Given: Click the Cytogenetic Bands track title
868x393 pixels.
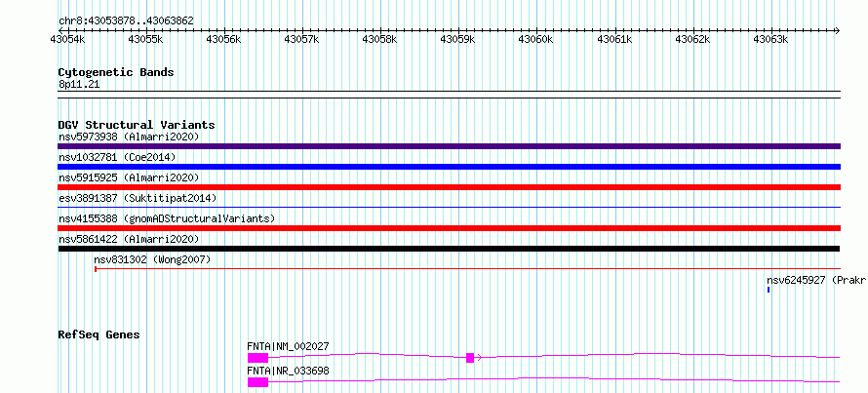Looking at the screenshot, I should tap(116, 72).
